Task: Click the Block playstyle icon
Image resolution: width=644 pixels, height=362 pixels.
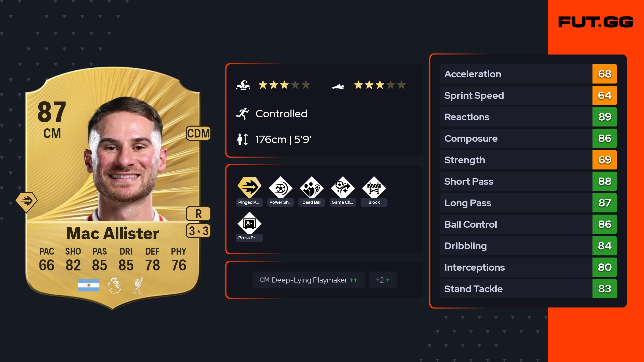Action: point(374,187)
